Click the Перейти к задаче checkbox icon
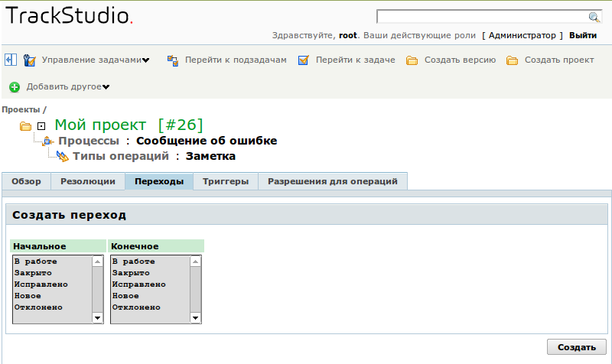612x364 pixels. click(304, 60)
